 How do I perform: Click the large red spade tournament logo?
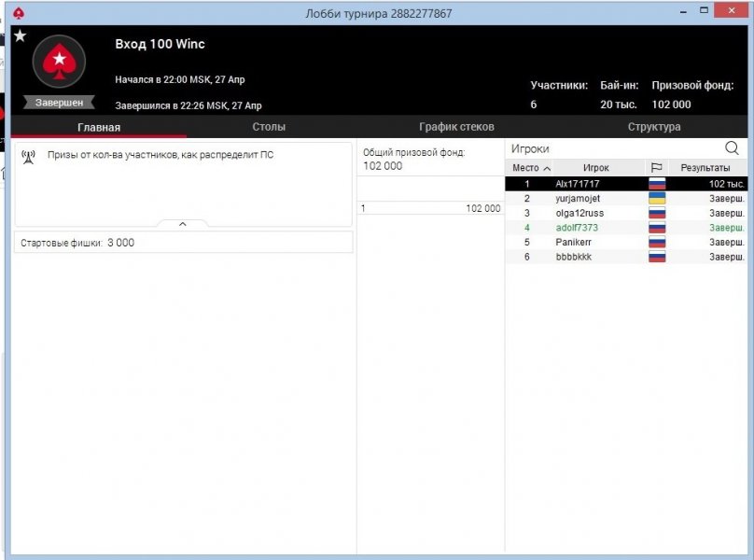[59, 63]
